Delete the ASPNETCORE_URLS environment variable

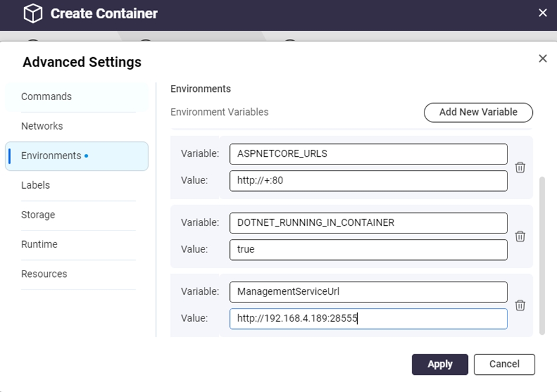point(520,167)
